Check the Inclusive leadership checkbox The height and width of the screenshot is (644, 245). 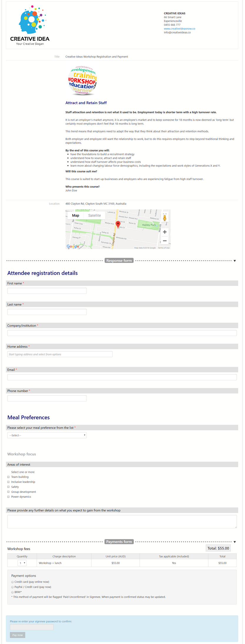click(9, 482)
